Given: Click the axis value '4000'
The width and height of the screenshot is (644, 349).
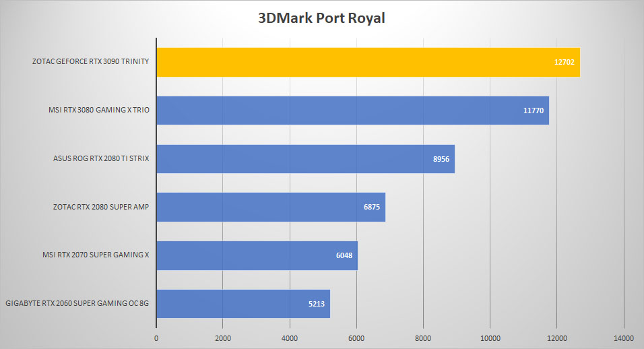Looking at the screenshot, I should pos(290,338).
